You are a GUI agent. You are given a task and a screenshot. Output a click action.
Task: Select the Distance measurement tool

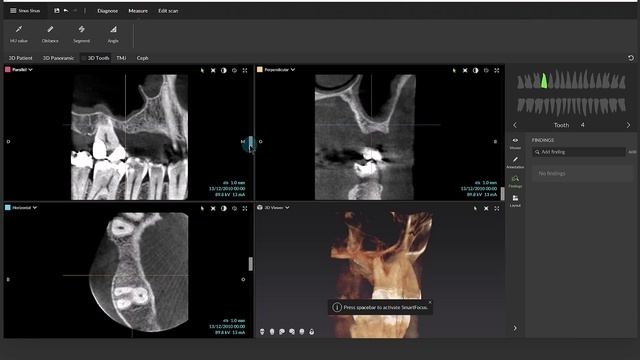[x=50, y=34]
